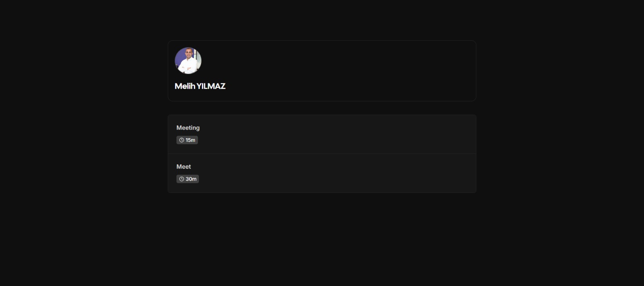644x286 pixels.
Task: Click the clock icon beside 30m
Action: tap(182, 179)
